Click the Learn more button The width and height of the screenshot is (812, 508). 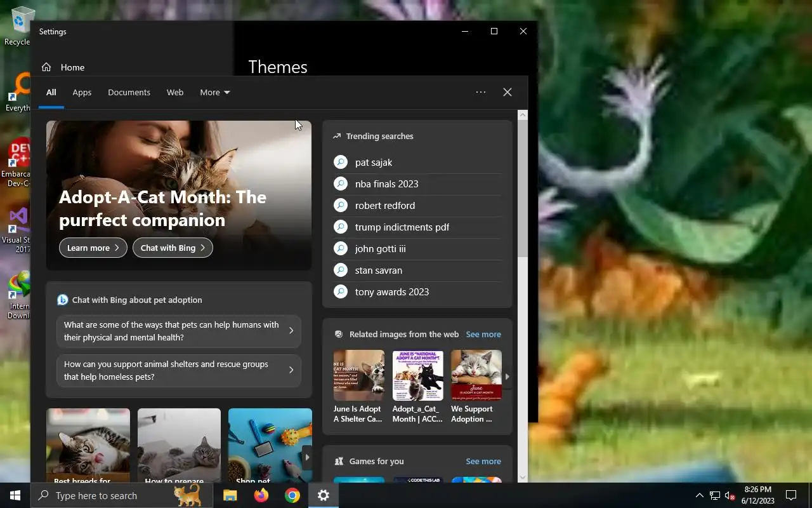(x=93, y=248)
